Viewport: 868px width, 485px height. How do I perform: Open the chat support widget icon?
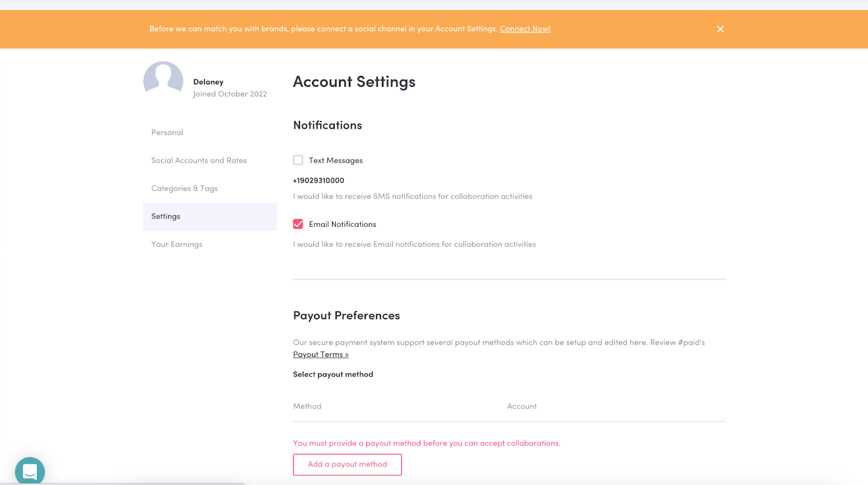30,471
